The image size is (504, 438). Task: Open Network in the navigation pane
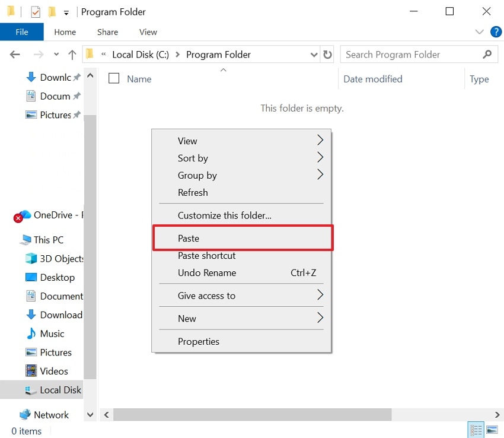50,414
